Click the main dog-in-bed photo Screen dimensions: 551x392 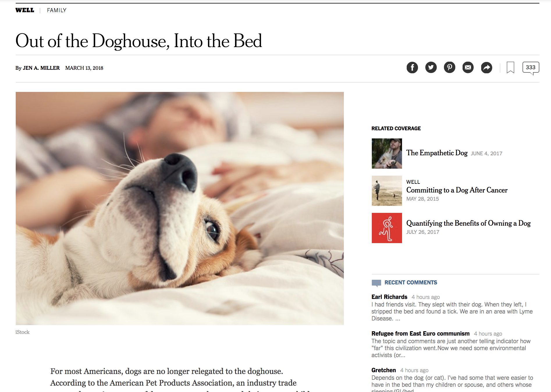click(180, 209)
